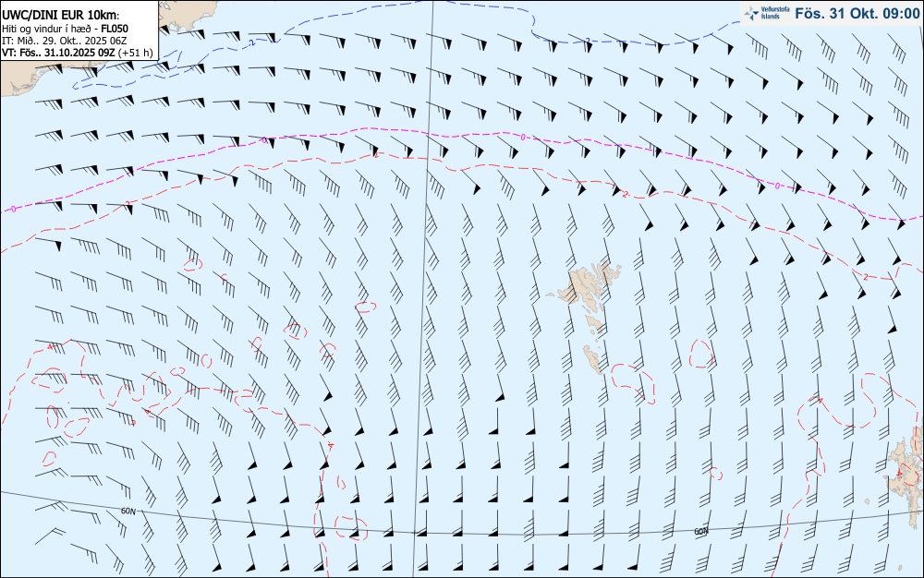924x578 pixels.
Task: Click the 'IT: Mið.. 29. Okt.. 2025 06Z' line
Action: [x=64, y=41]
